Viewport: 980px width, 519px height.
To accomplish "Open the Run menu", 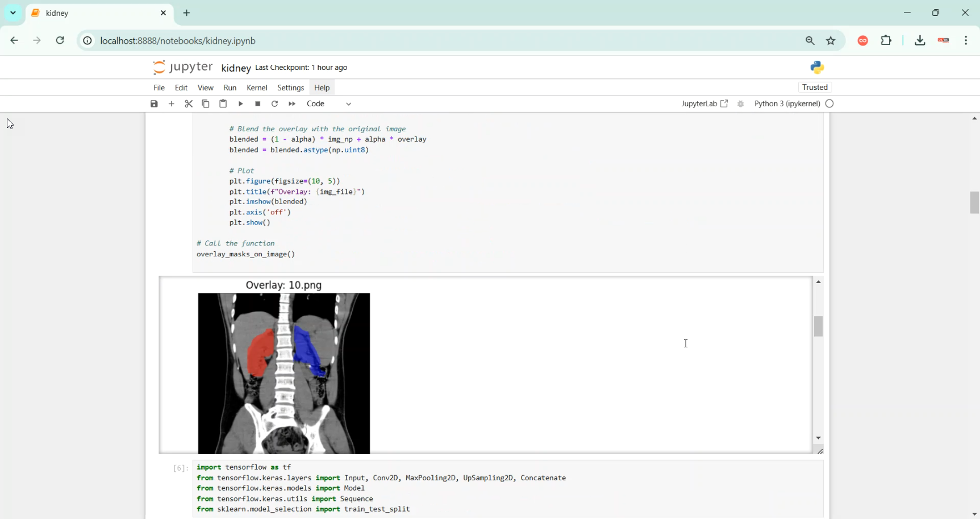I will pos(230,88).
